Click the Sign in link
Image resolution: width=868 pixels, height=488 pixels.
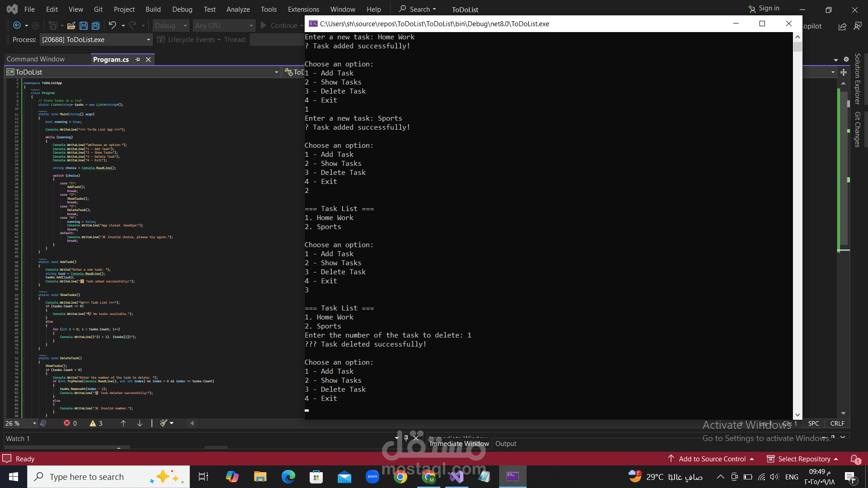pyautogui.click(x=769, y=8)
